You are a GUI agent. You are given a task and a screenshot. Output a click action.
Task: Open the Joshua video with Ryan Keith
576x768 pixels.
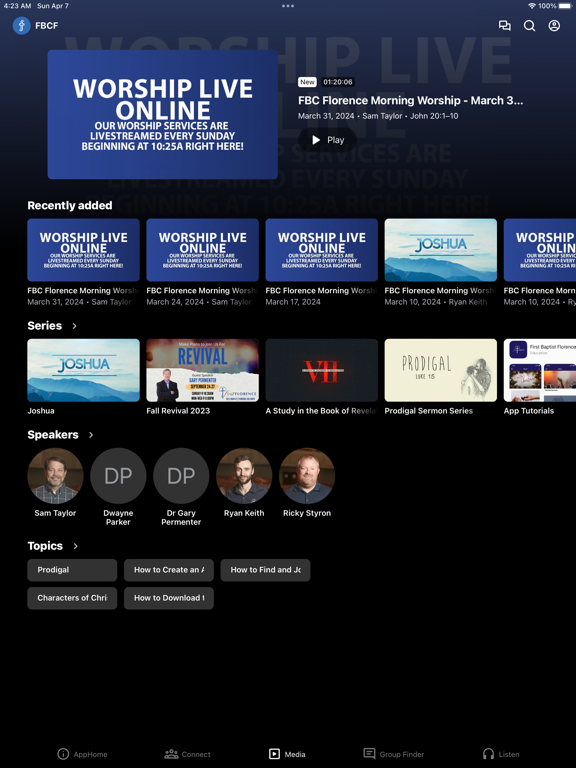pyautogui.click(x=440, y=250)
